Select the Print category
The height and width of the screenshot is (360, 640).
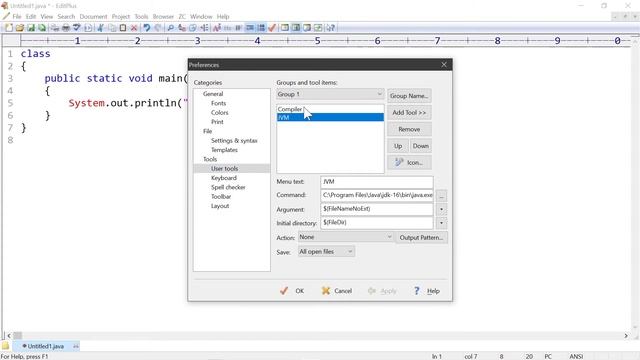217,122
